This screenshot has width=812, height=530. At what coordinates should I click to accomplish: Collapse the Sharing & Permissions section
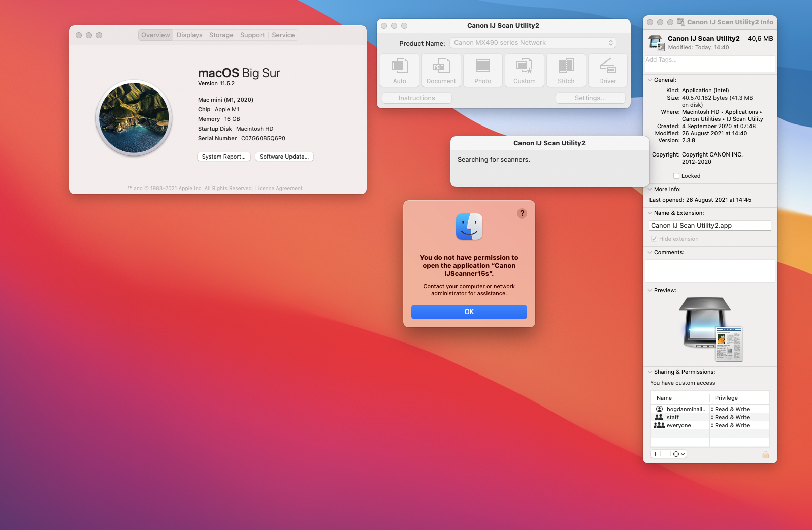pos(650,372)
